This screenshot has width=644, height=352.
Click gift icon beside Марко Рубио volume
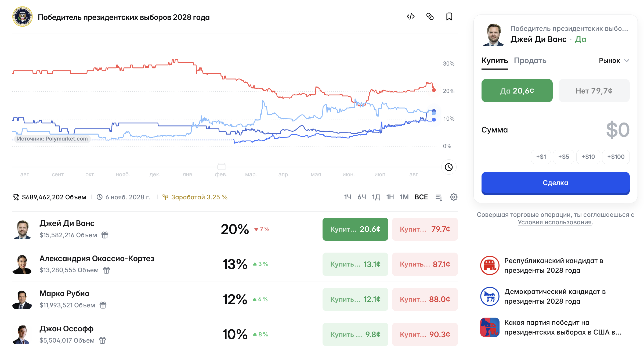103,305
